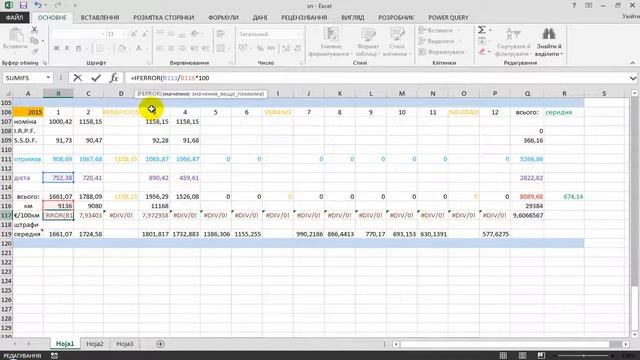Viewport: 640px width, 360px height.
Task: Align text to the left
Action: pos(160,48)
